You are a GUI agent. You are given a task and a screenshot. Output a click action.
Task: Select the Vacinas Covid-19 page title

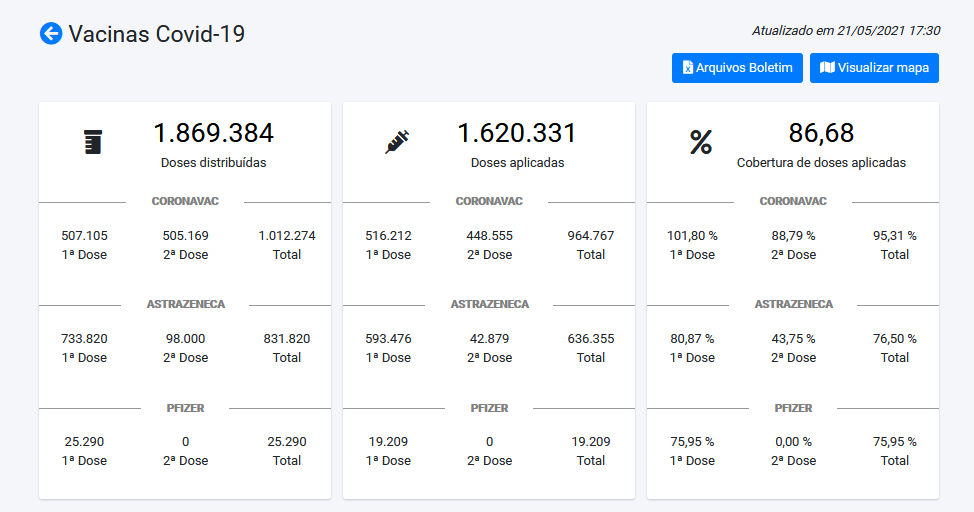157,34
